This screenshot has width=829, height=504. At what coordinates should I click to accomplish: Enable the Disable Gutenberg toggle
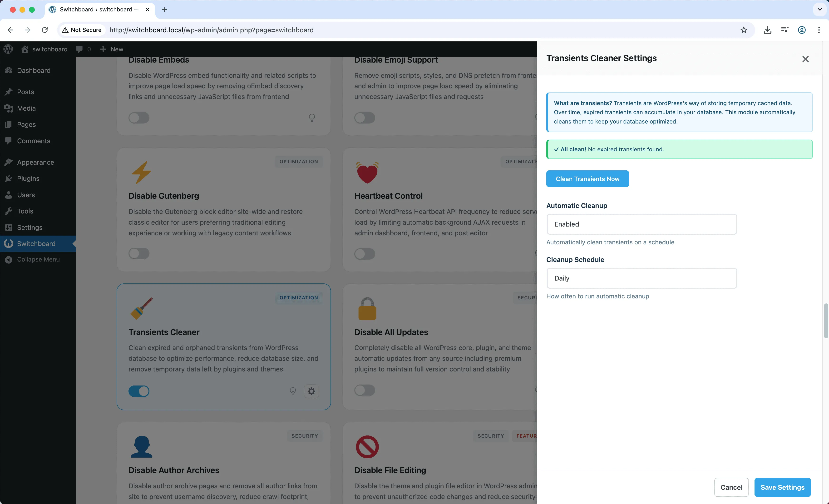click(139, 254)
